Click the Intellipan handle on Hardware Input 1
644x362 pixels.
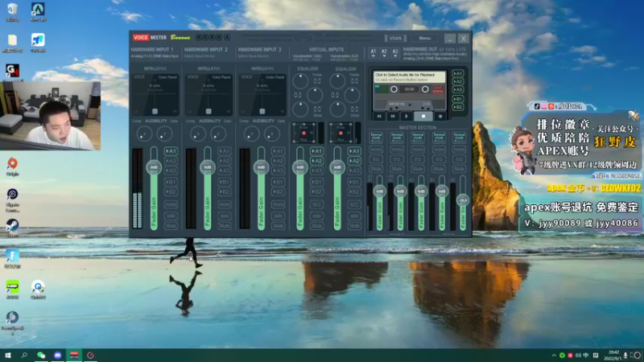(x=155, y=111)
